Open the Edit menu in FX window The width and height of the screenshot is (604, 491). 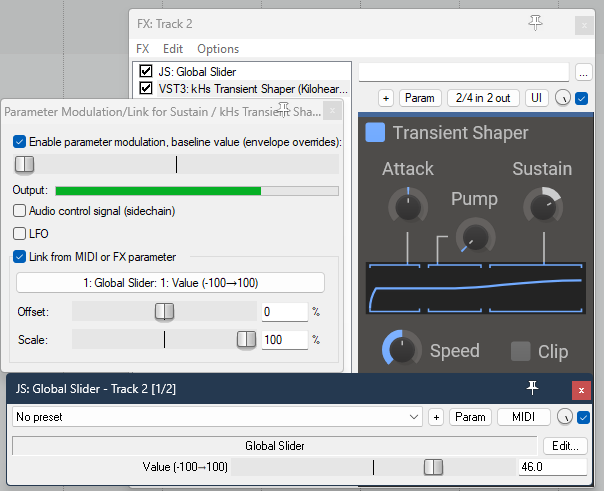click(x=172, y=49)
